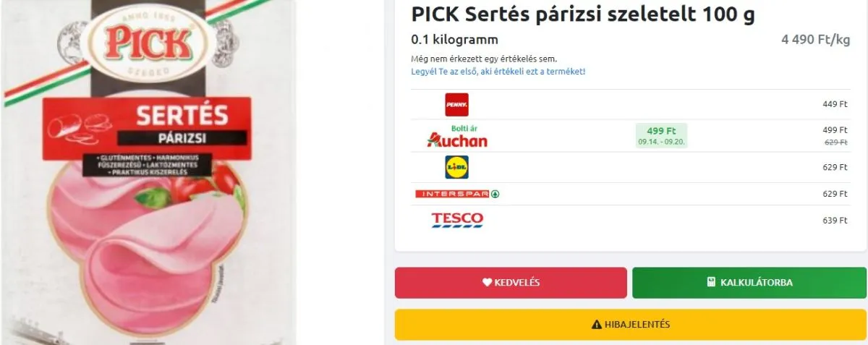This screenshot has height=345, width=868.
Task: Click the heart icon on Kedvelés
Action: tap(487, 283)
